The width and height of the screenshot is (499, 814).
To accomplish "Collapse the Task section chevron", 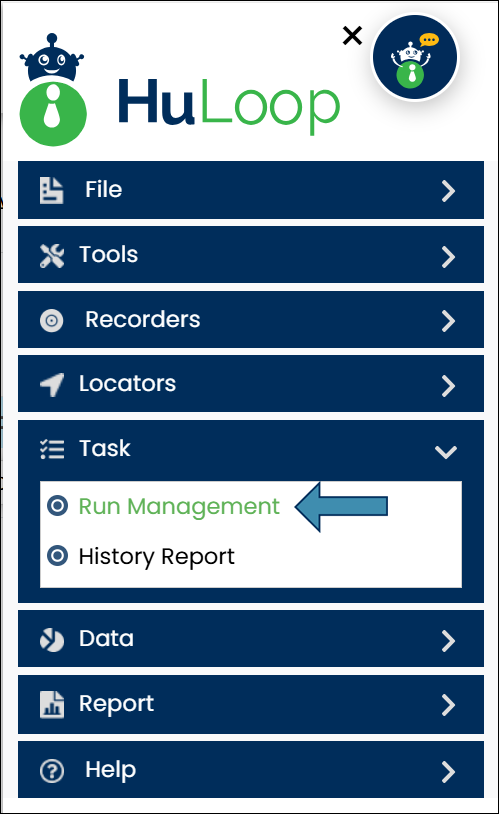I will [x=446, y=452].
